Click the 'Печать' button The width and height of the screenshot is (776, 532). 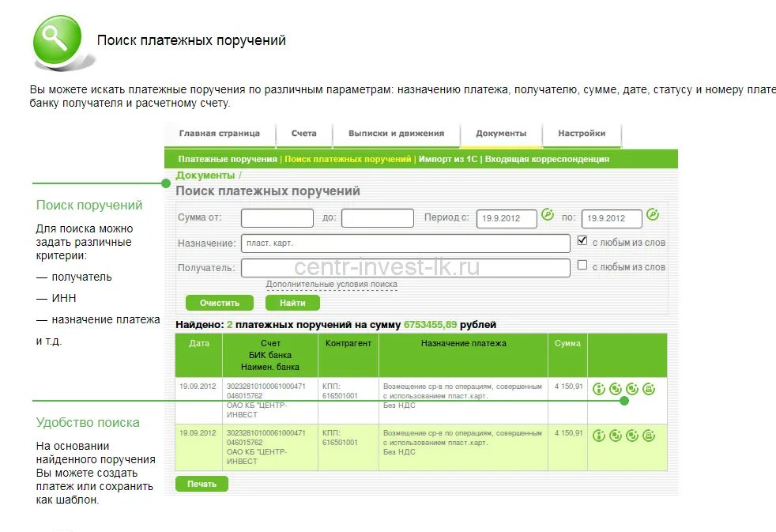pos(202,484)
